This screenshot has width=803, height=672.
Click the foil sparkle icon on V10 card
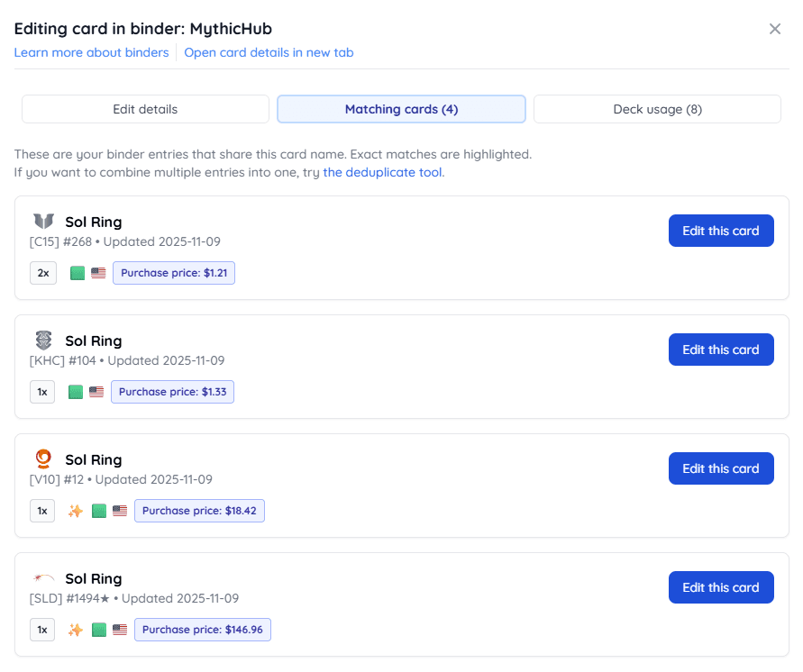[76, 511]
